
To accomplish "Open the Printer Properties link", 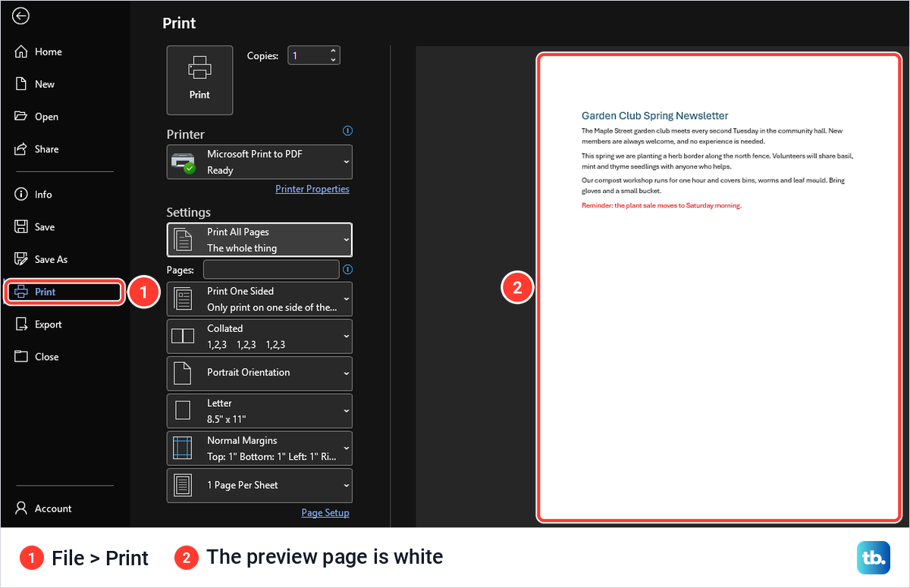I will (x=312, y=189).
